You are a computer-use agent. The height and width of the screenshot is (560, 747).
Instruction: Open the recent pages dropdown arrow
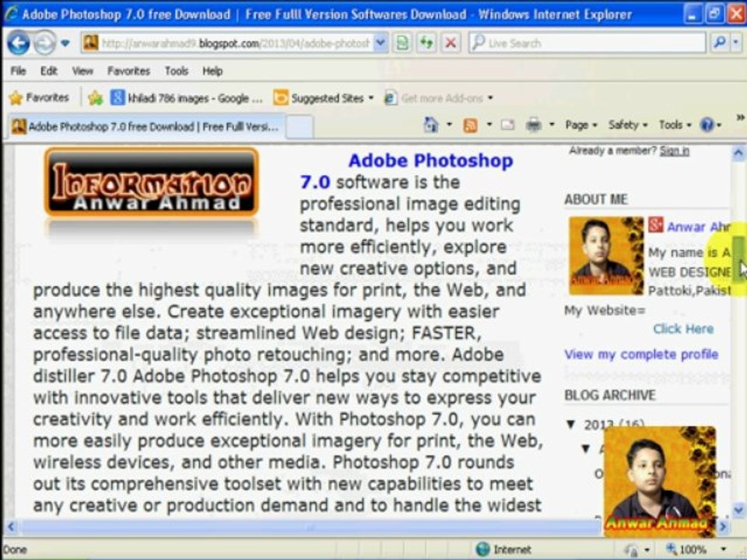pos(65,44)
